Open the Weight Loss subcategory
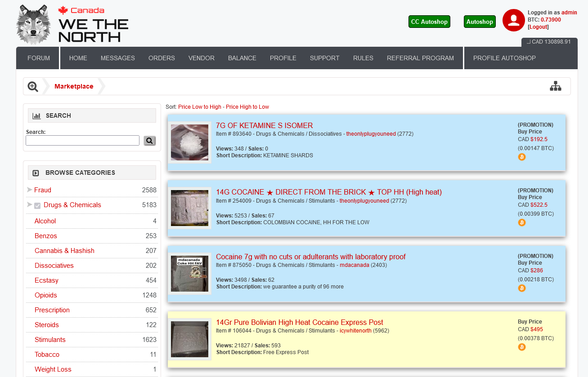This screenshot has height=377, width=588. pyautogui.click(x=53, y=369)
